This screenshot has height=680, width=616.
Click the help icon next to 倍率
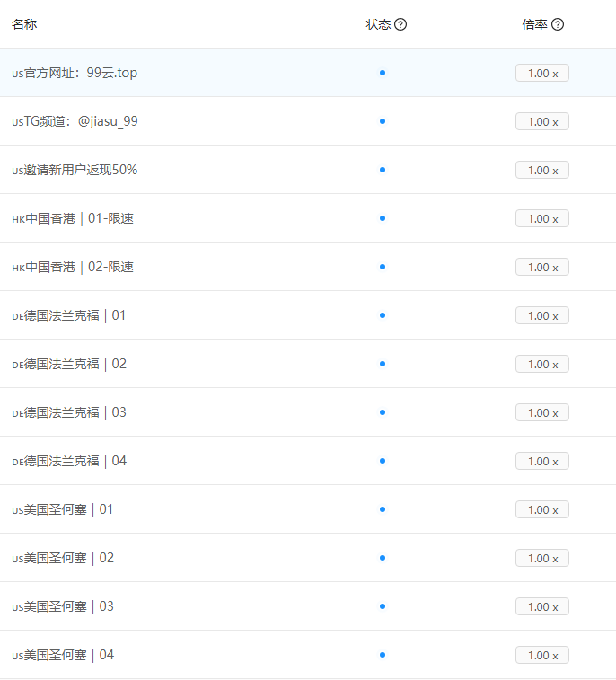[558, 24]
